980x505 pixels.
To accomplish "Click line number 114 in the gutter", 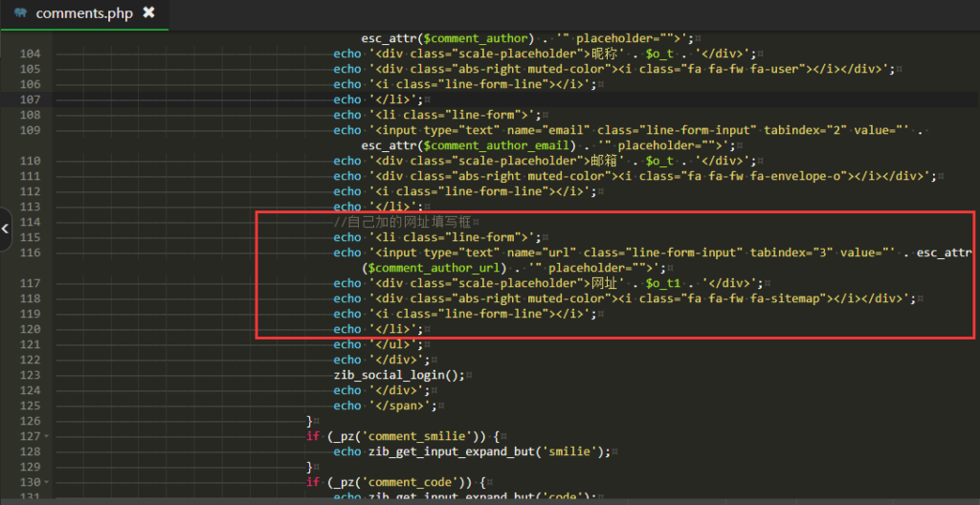I will tap(29, 222).
